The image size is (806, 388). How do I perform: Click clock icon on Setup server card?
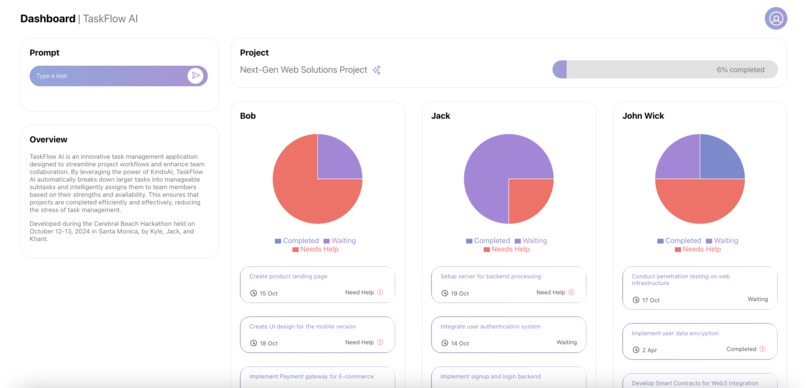[445, 293]
